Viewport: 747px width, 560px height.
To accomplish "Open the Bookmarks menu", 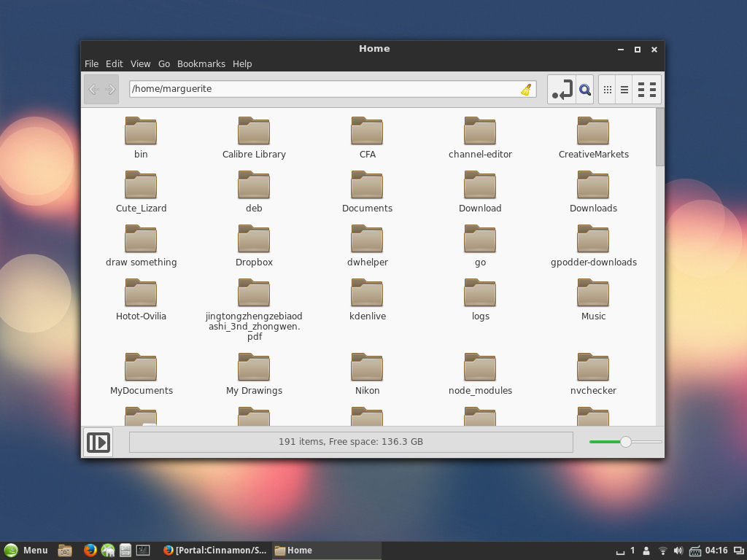I will [x=201, y=64].
